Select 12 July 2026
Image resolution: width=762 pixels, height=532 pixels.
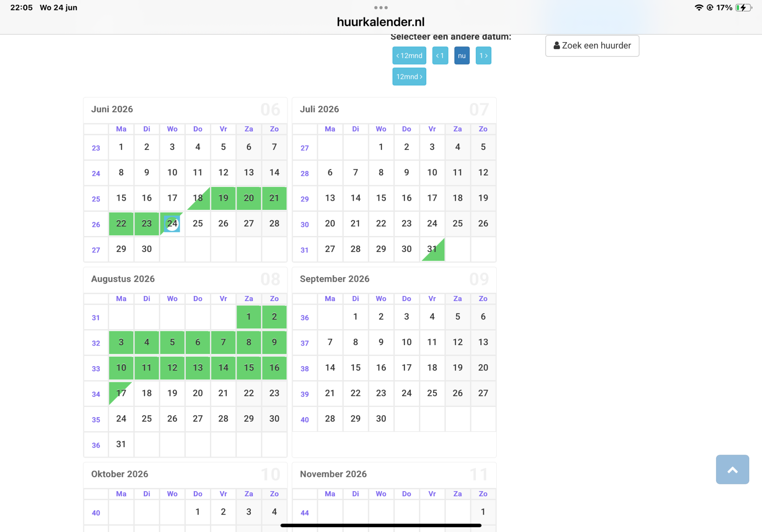[x=483, y=173]
